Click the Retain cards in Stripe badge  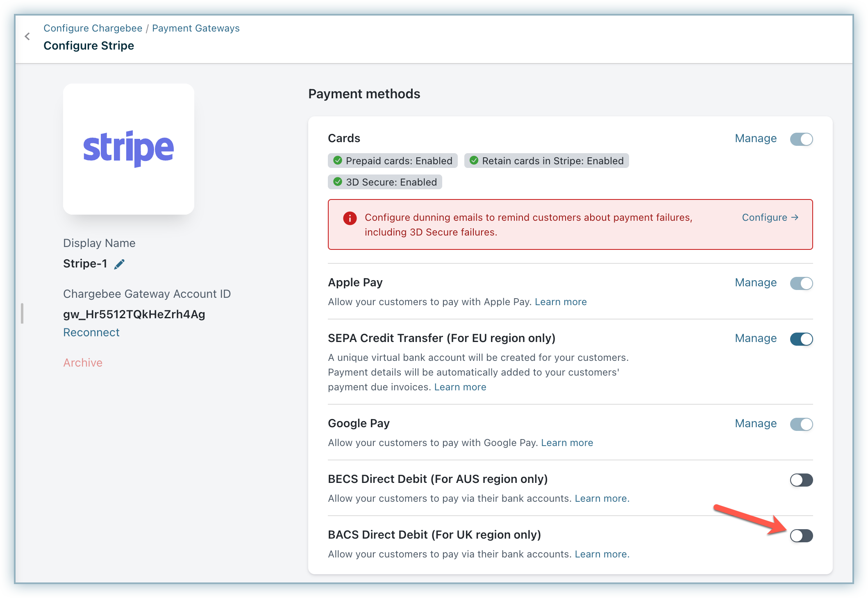[546, 161]
